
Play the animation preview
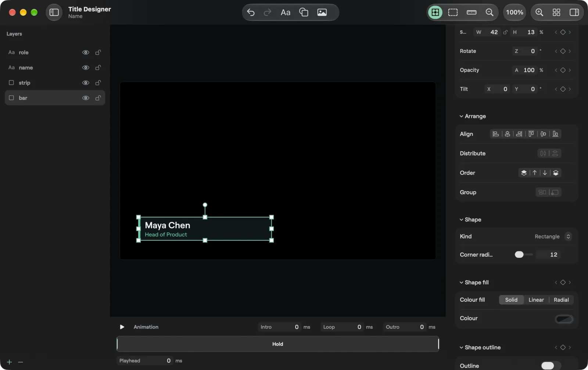coord(122,327)
